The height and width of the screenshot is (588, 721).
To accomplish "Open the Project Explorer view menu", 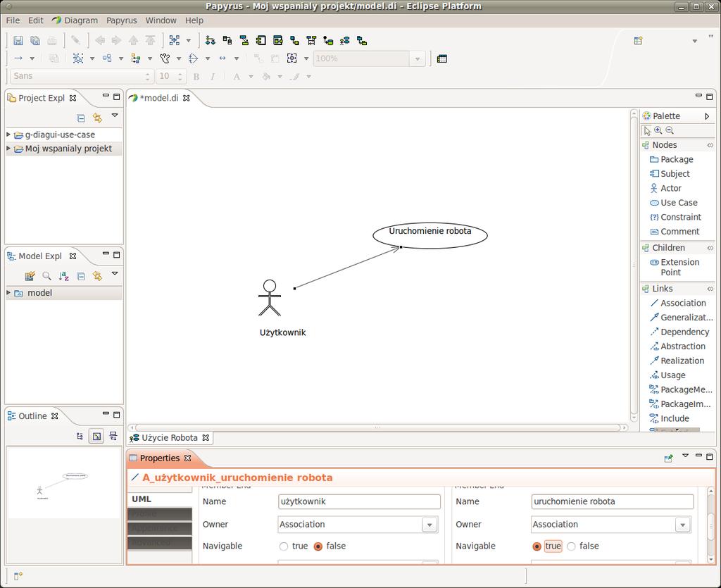I will [x=115, y=115].
